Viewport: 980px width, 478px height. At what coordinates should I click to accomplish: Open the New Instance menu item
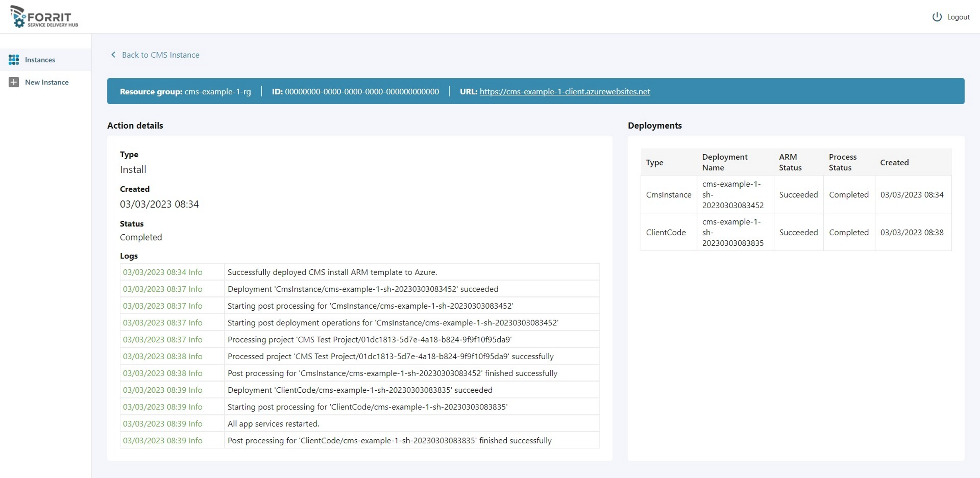(46, 82)
